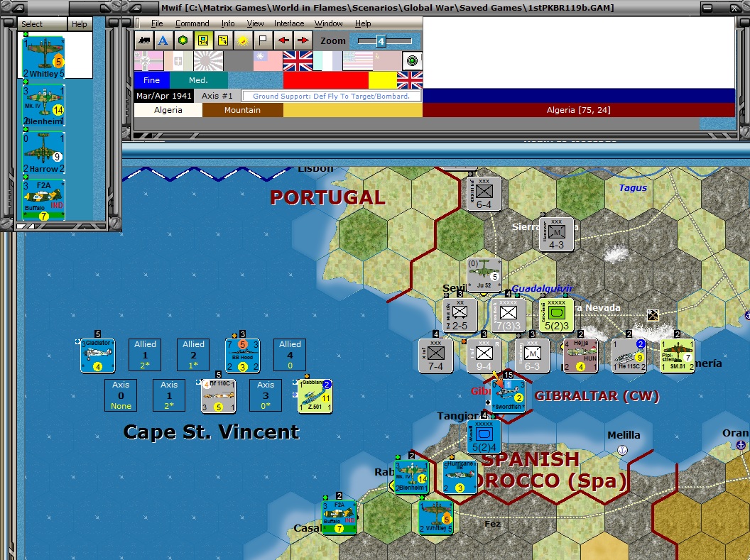750x560 pixels.
Task: Click the blue letter A toolbar icon
Action: (163, 40)
